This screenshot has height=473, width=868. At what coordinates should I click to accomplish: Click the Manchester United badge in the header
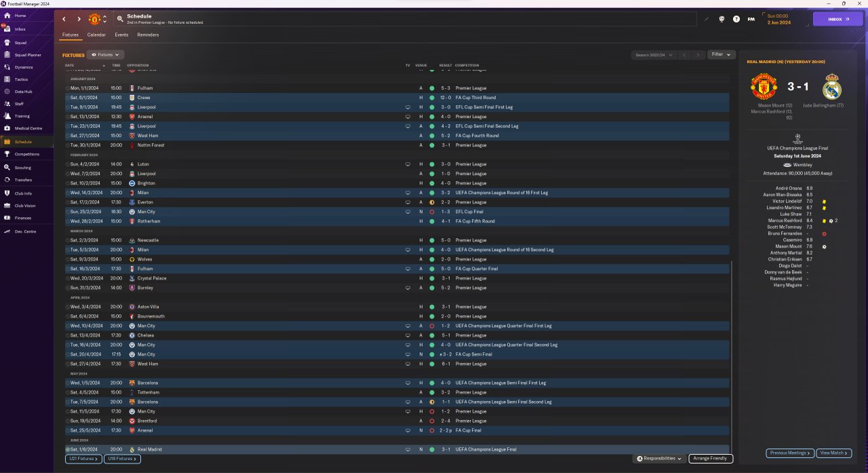95,19
